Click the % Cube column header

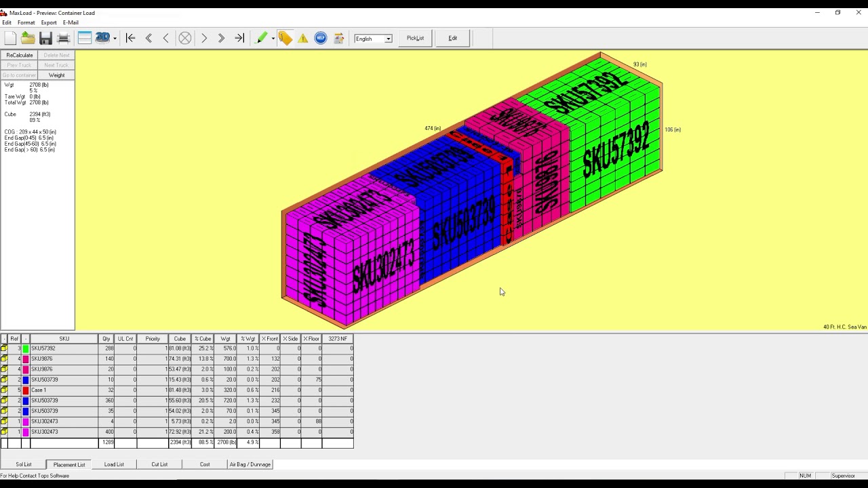[203, 339]
